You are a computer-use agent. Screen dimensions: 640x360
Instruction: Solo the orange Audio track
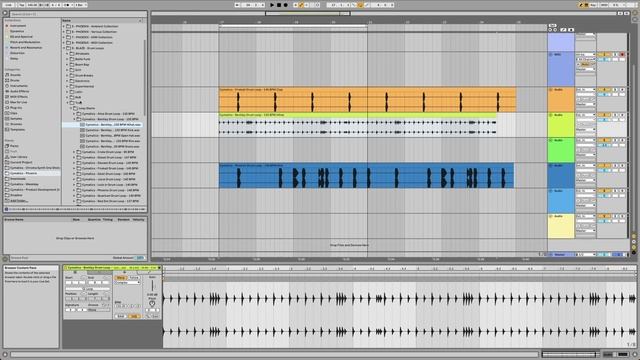point(616,89)
